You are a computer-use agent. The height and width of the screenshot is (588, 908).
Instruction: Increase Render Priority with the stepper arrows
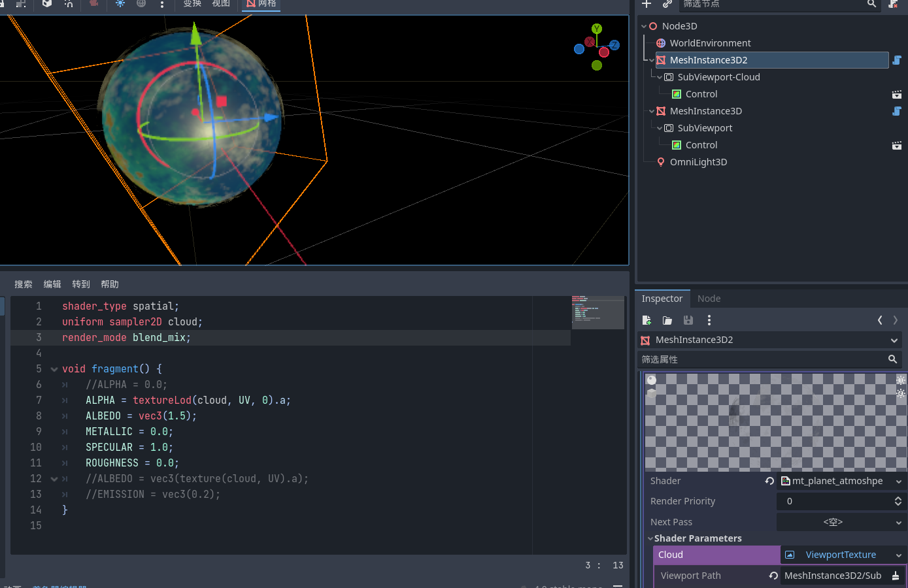[896, 501]
